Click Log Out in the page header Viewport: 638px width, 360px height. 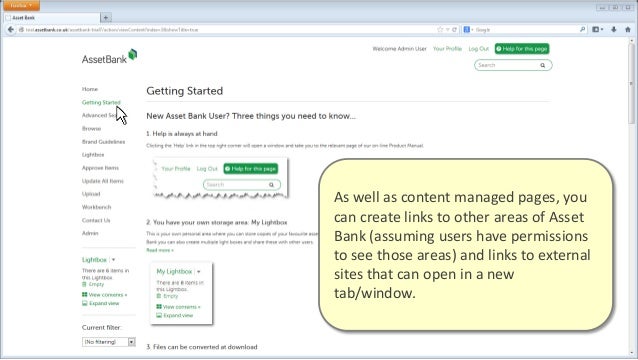pos(478,49)
